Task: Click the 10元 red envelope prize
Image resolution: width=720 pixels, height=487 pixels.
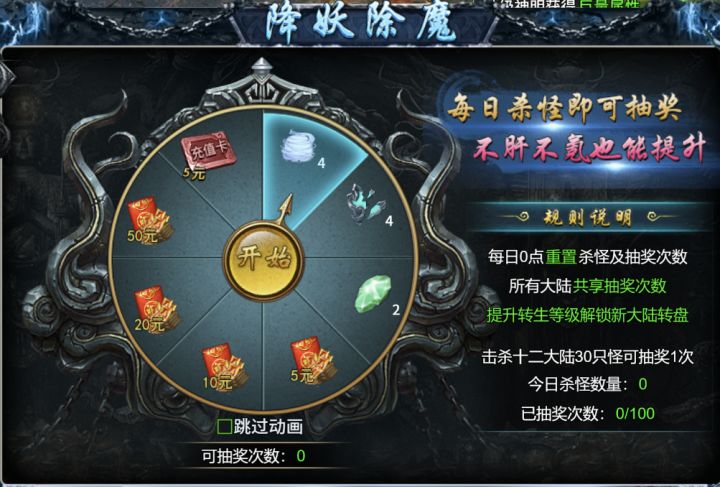Action: pos(225,367)
